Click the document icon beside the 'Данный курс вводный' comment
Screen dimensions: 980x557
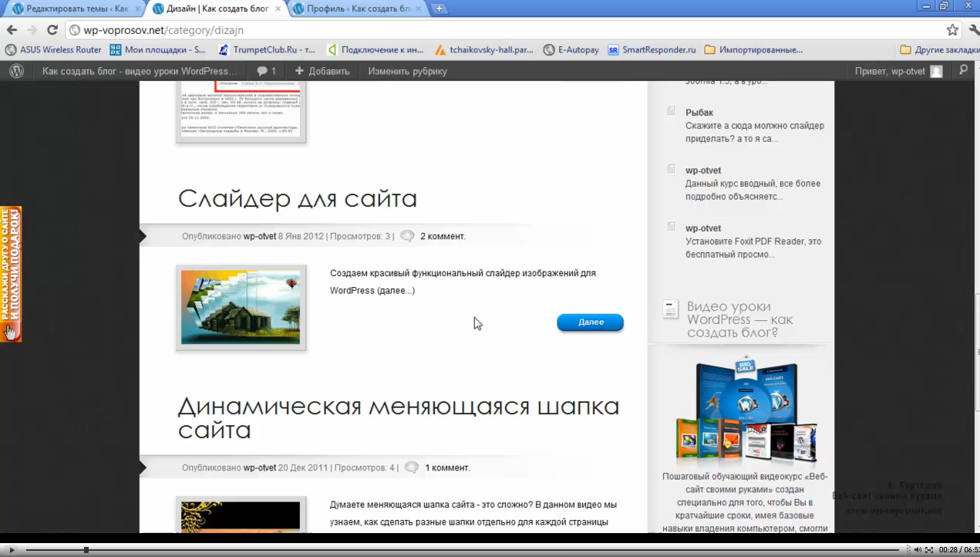click(671, 170)
